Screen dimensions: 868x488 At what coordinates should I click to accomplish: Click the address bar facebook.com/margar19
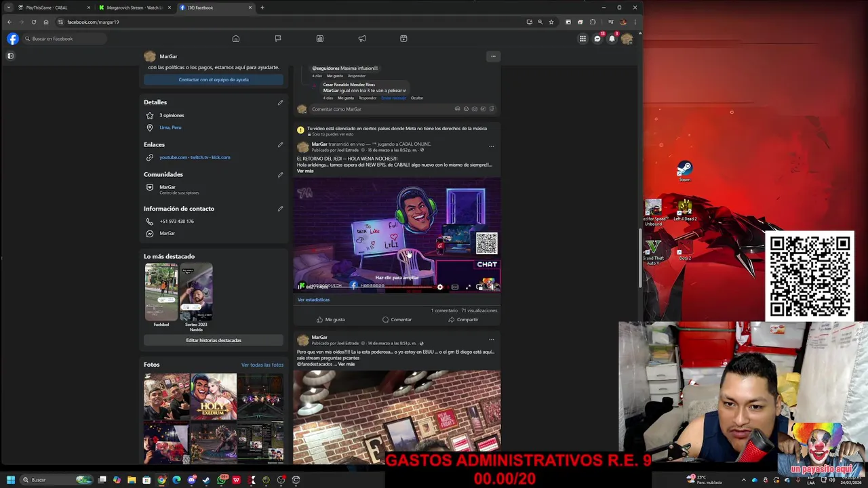[292, 22]
